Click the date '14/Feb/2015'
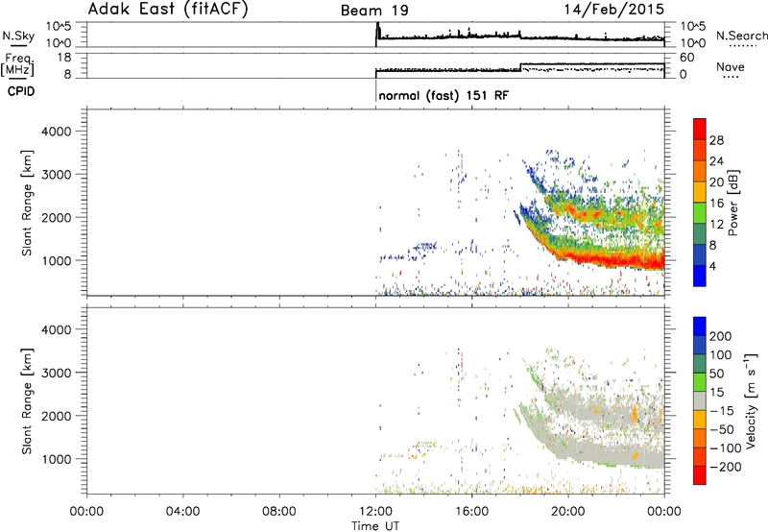Viewport: 768px width, 532px height. 614,9
